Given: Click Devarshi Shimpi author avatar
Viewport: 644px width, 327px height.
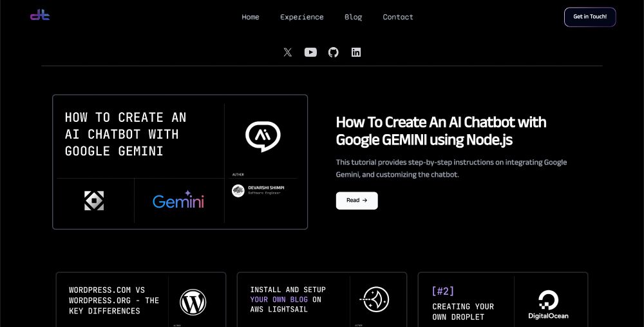Looking at the screenshot, I should pos(238,190).
